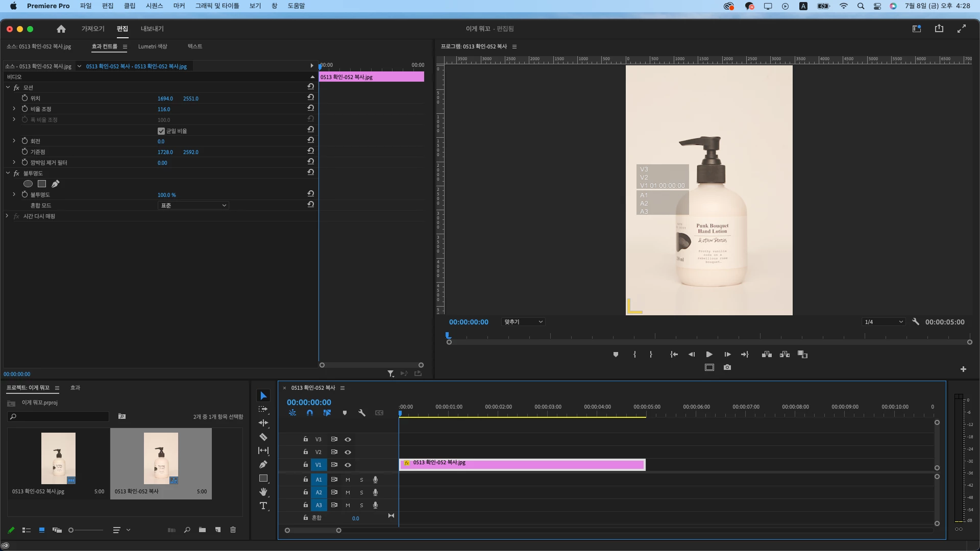
Task: Mute audio track A1
Action: (x=348, y=480)
